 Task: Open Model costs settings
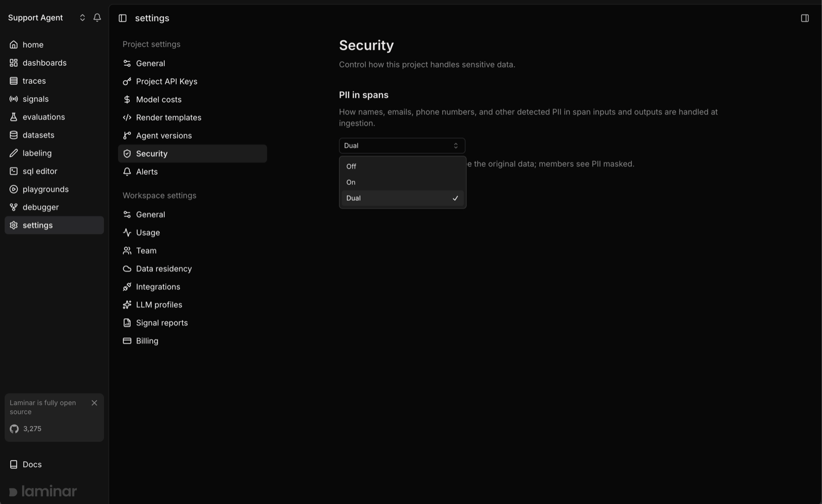click(192, 99)
